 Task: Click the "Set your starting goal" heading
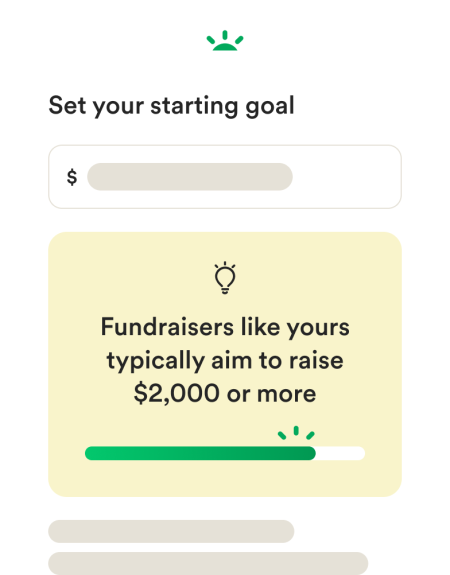(x=171, y=106)
